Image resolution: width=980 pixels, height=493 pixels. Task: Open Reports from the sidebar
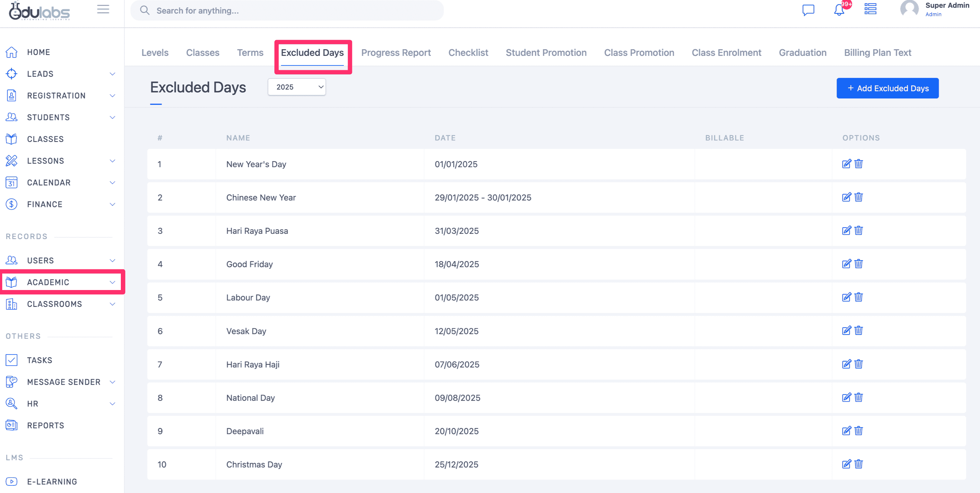click(46, 425)
